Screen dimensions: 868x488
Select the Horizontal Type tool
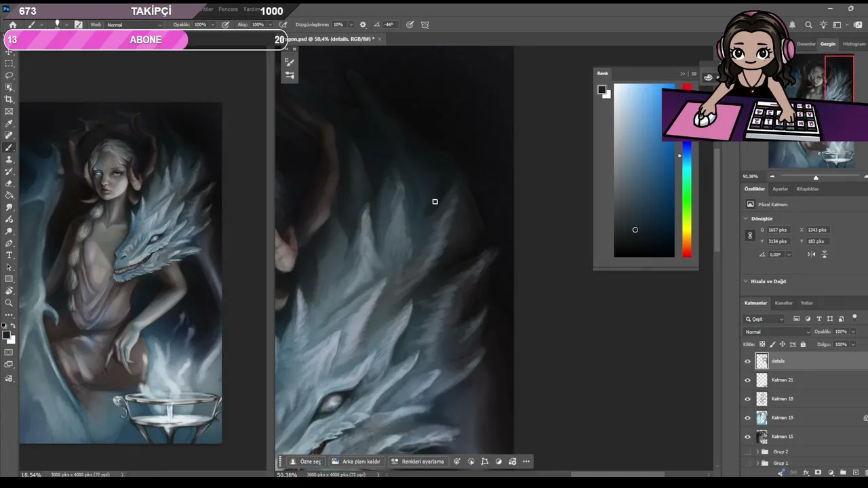pyautogui.click(x=9, y=255)
